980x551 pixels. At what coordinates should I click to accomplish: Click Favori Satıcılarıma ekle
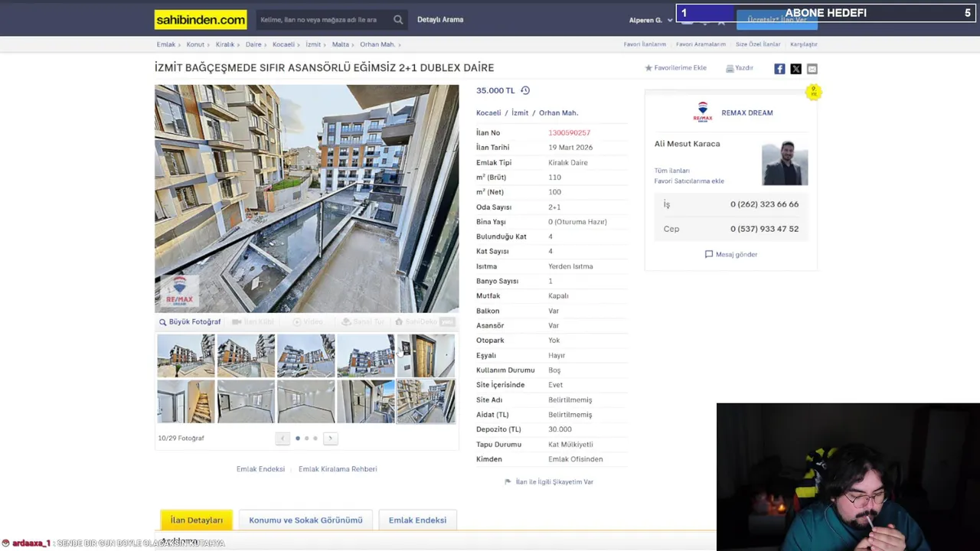pyautogui.click(x=689, y=181)
